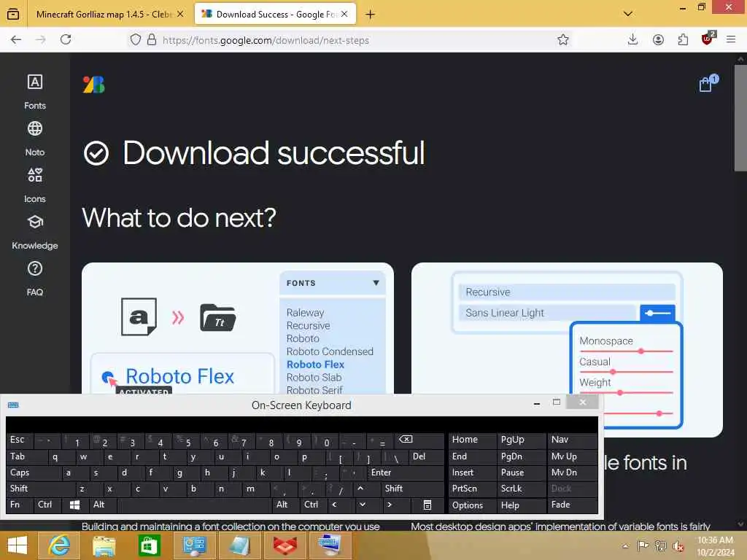Go back to the previous page
Screen dimensions: 747x560
click(16, 39)
